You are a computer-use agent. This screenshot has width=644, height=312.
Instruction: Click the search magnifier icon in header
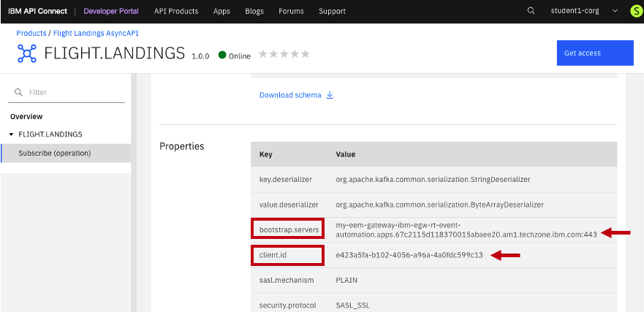[531, 11]
